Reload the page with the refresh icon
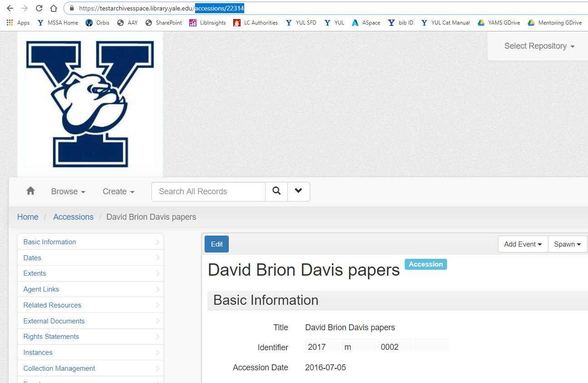 [39, 8]
